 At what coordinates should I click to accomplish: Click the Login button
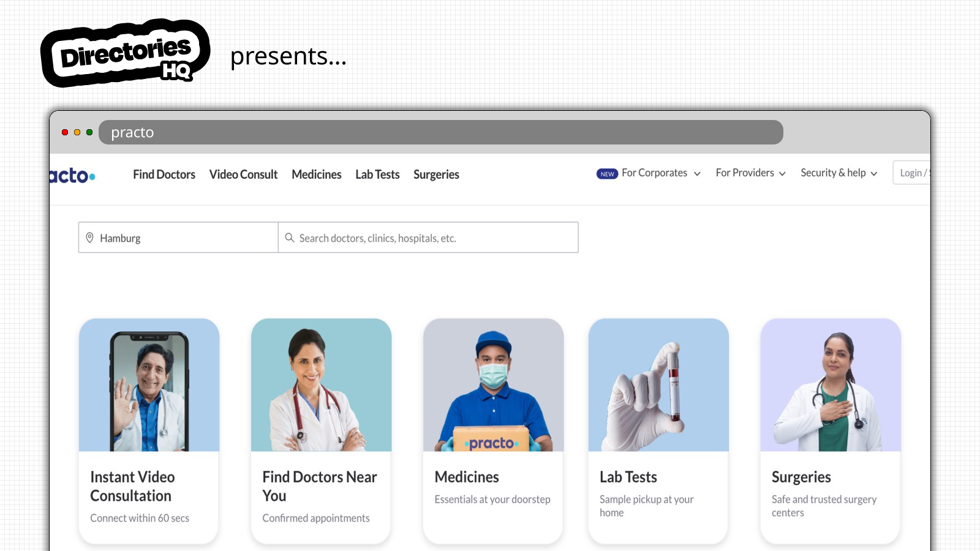[912, 173]
